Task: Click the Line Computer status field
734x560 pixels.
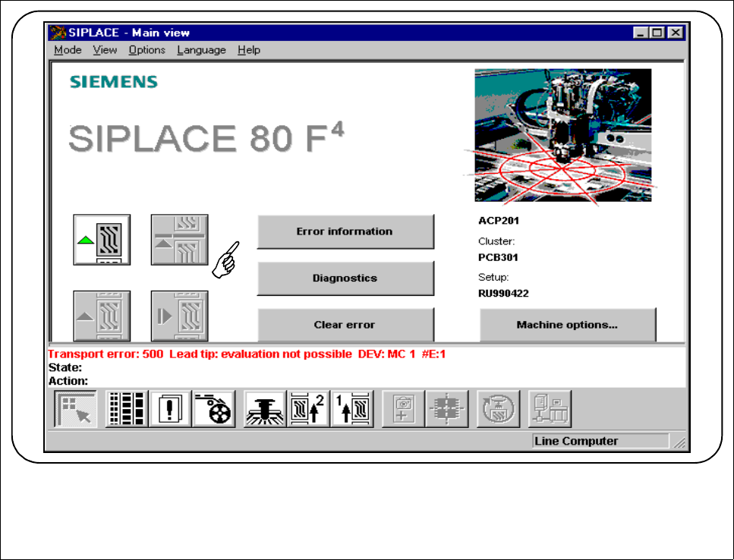Action: click(600, 441)
